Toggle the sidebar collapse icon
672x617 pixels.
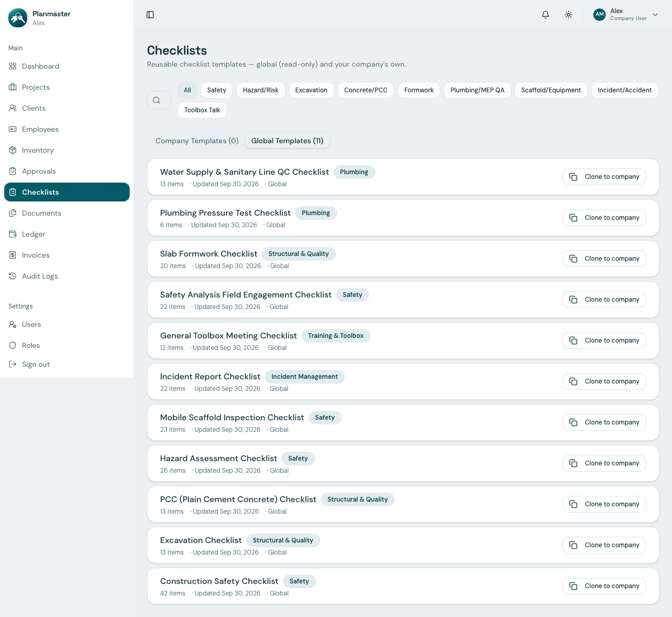click(x=150, y=15)
